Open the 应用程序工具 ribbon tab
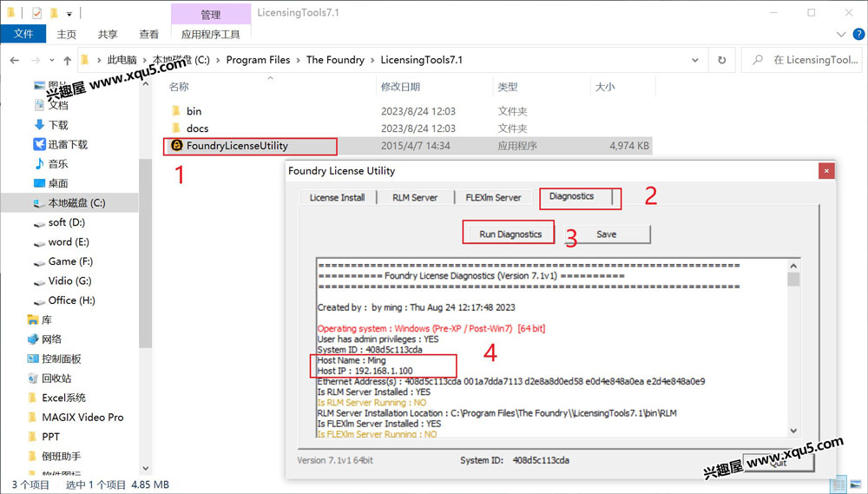Viewport: 868px width, 494px height. [210, 35]
